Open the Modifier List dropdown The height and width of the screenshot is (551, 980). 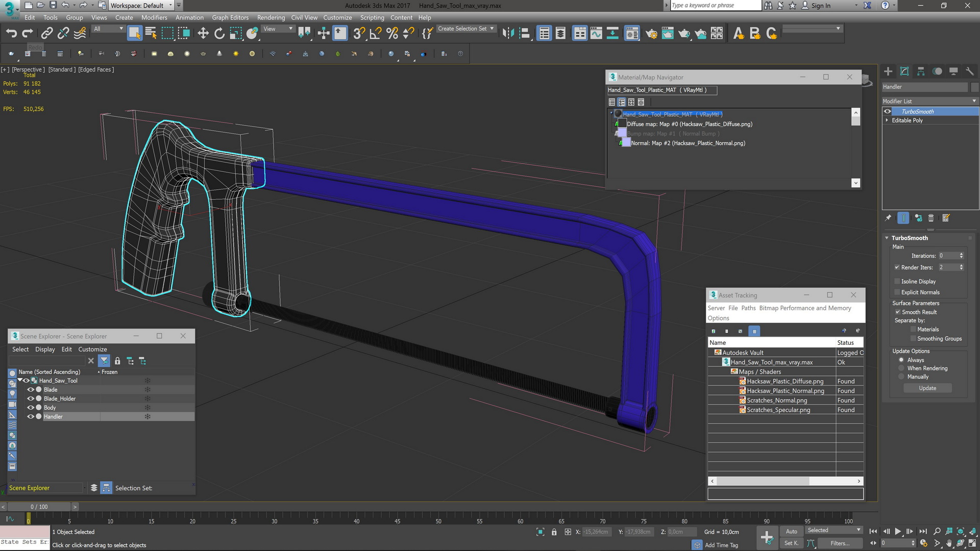pos(929,101)
